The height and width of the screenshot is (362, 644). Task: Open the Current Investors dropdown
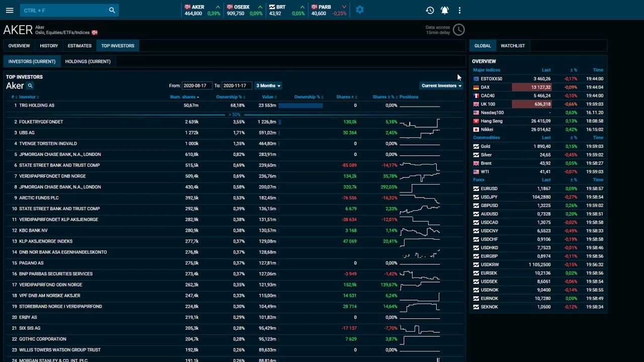click(x=441, y=85)
